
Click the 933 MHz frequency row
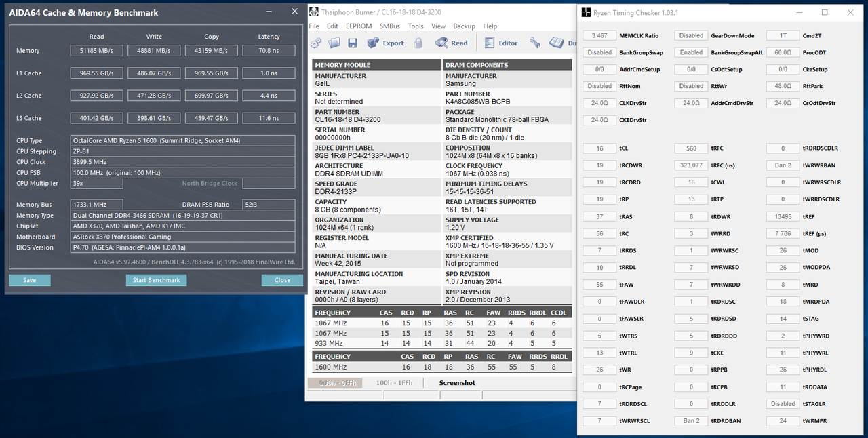point(441,342)
